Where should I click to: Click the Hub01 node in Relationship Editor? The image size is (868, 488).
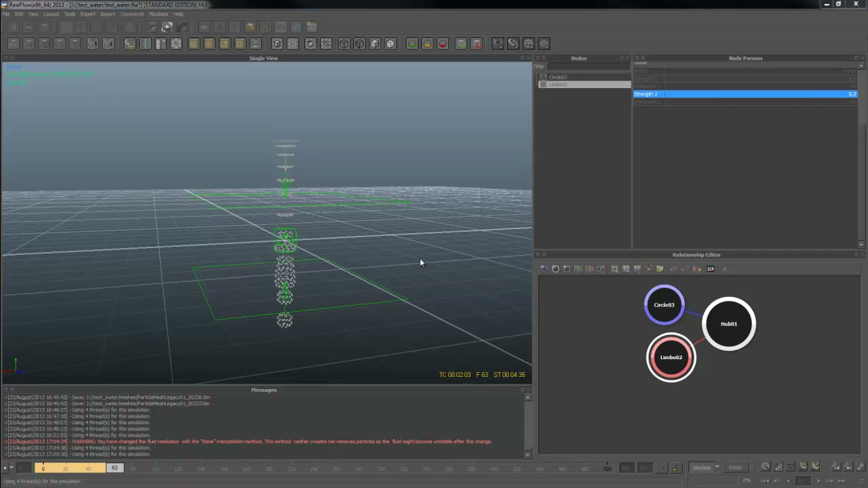pos(729,324)
